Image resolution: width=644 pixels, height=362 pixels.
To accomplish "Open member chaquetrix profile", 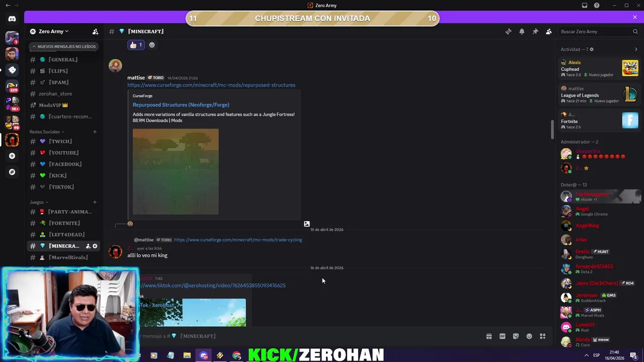I will coord(600,153).
